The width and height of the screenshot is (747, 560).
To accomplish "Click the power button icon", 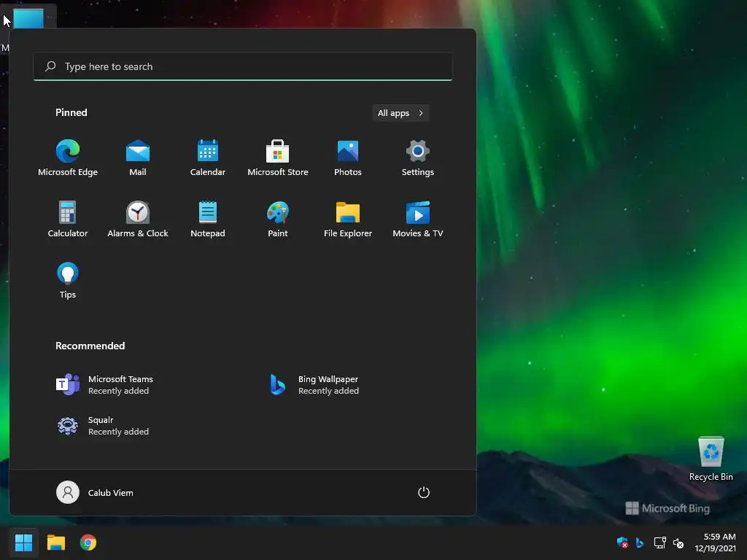I will coord(424,492).
